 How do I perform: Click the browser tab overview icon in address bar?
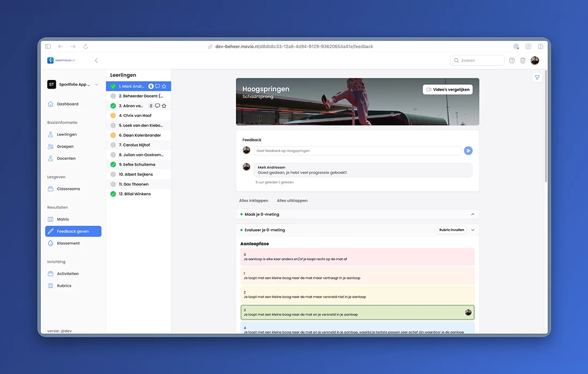(540, 47)
